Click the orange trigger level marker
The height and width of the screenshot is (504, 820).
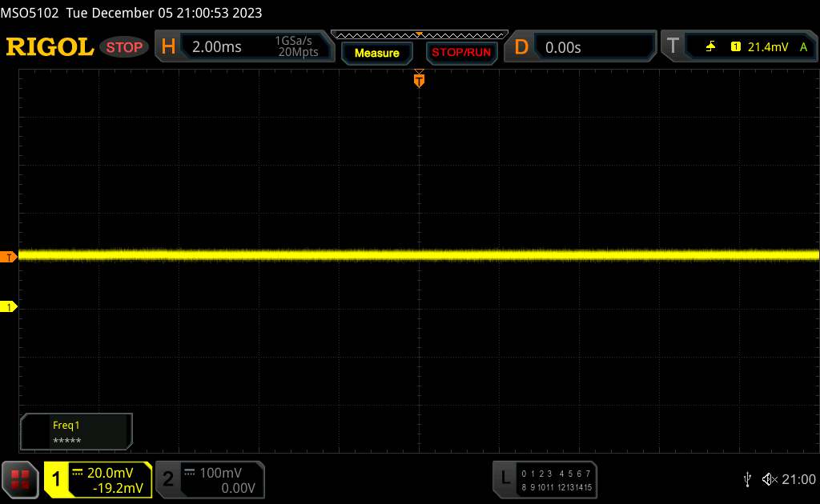[8, 257]
